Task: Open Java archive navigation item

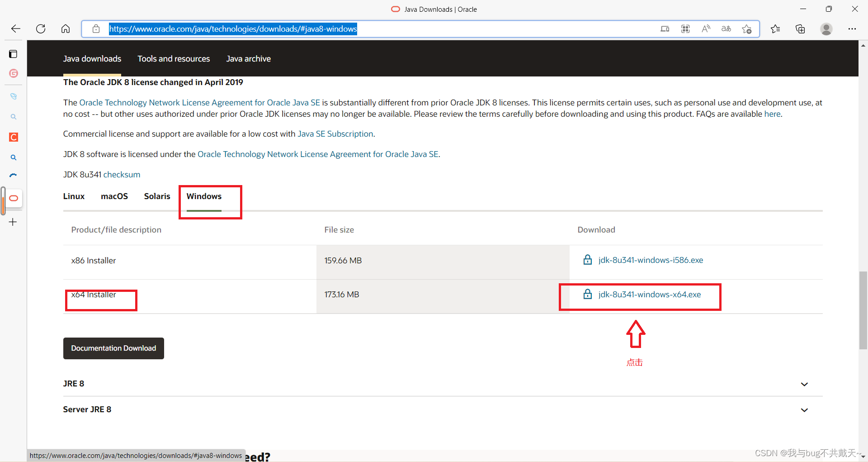Action: pos(249,59)
